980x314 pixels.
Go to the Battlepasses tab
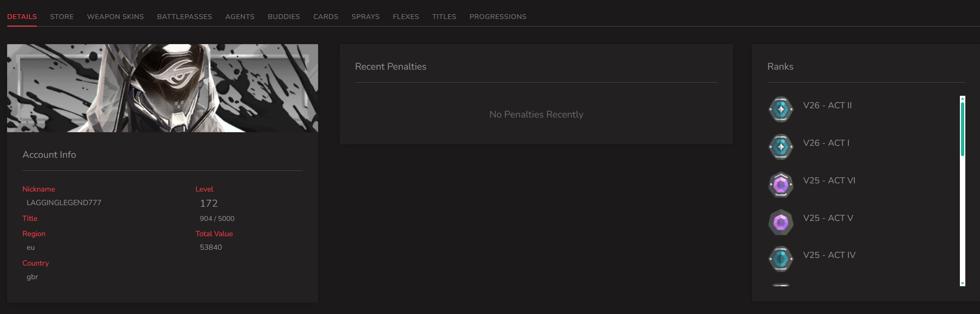point(184,17)
